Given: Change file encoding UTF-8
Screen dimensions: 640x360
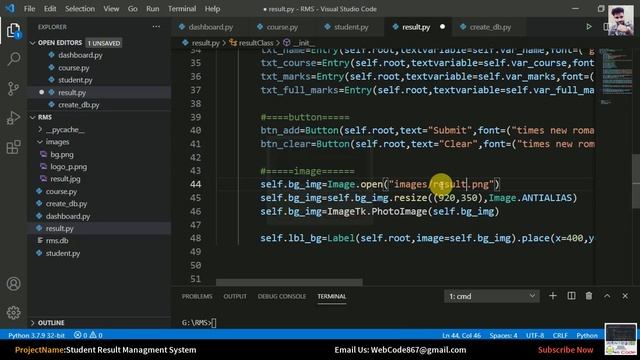Looking at the screenshot, I should [535, 335].
